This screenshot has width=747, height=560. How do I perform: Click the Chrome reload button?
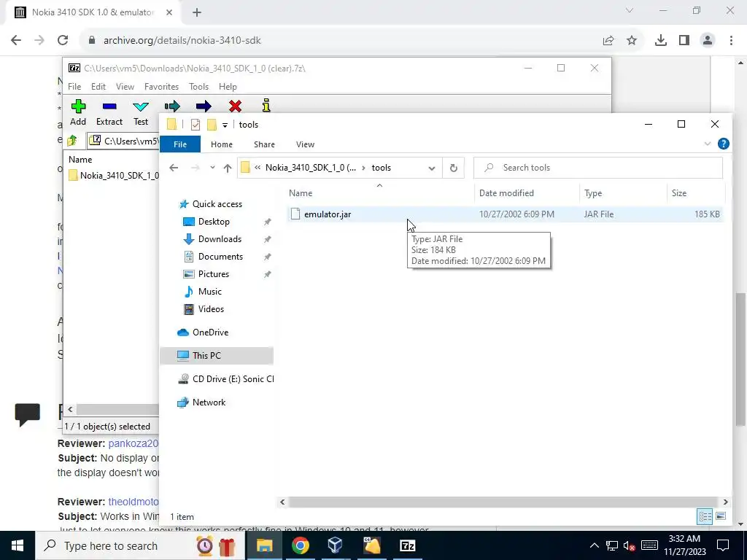tap(63, 41)
